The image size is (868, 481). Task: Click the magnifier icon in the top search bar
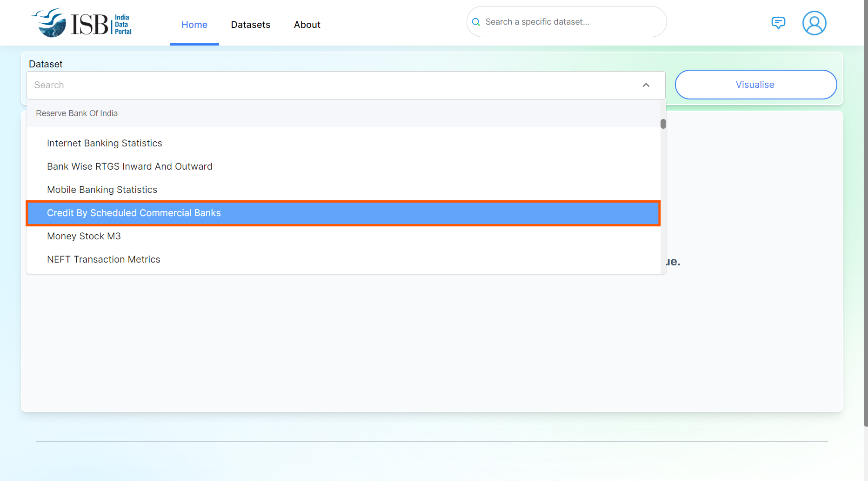tap(476, 22)
